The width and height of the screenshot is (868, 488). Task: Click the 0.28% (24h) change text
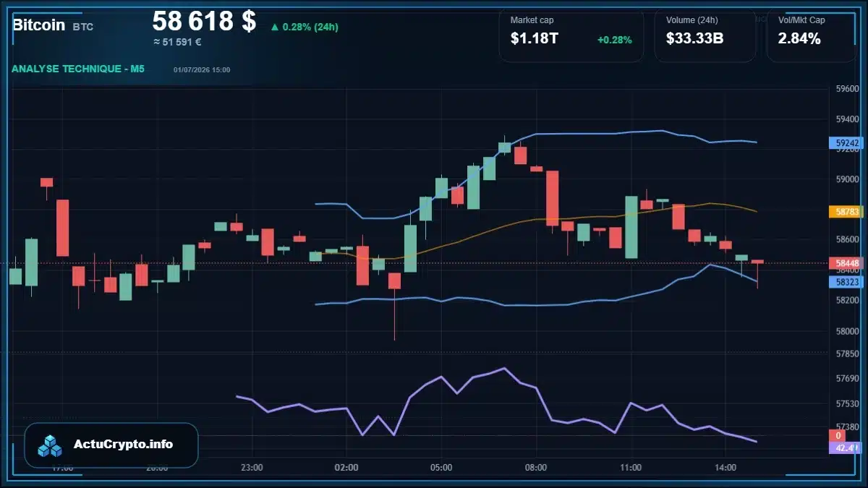pos(310,27)
